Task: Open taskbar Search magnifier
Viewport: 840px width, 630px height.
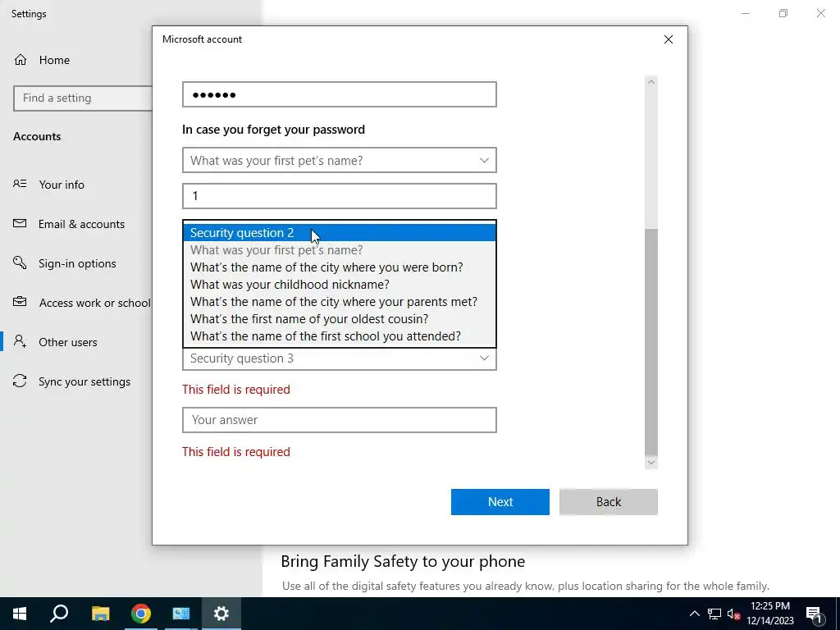Action: pos(59,614)
